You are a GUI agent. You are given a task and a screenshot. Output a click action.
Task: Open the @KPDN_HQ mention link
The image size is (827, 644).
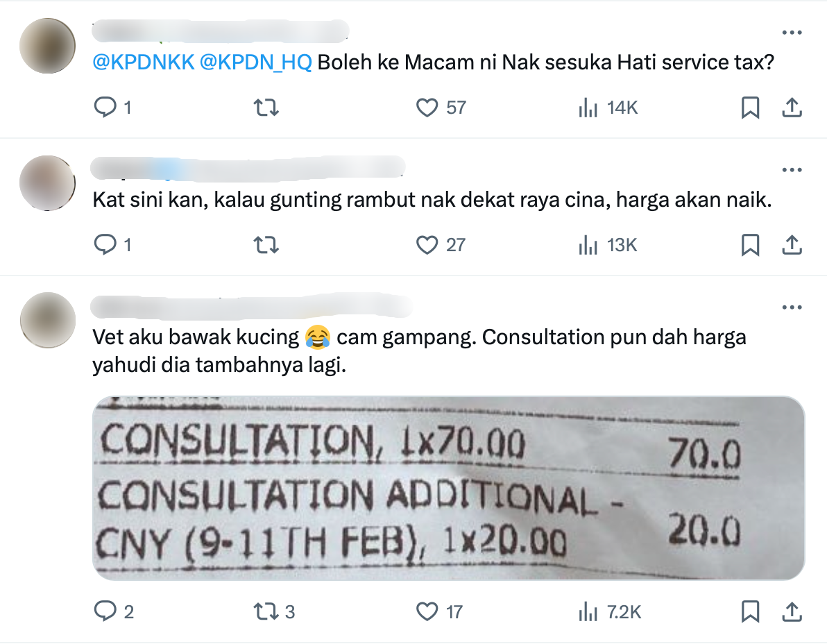[x=256, y=62]
